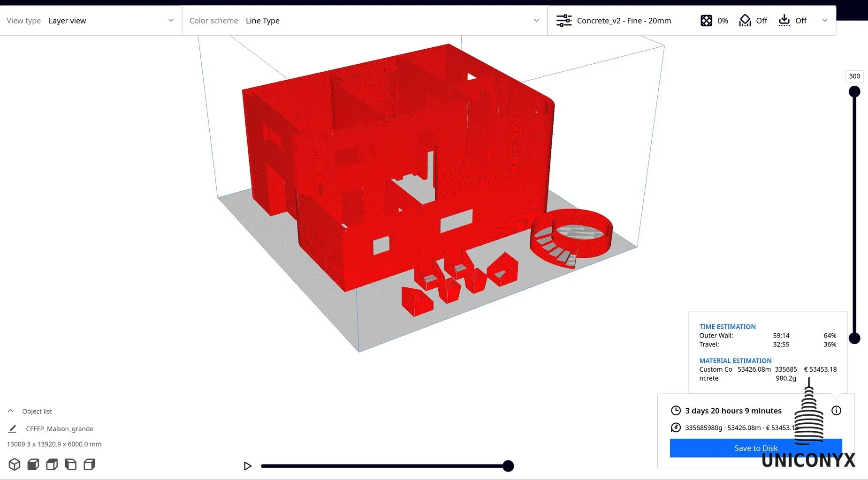Select the top view cube icon
Screen dimensions: 868x480
pos(52,464)
